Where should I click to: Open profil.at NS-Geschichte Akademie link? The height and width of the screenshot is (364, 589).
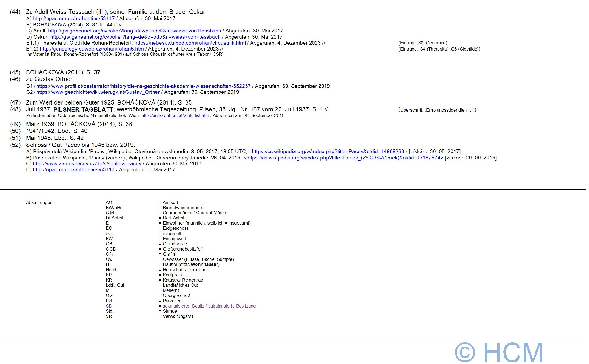(x=143, y=86)
